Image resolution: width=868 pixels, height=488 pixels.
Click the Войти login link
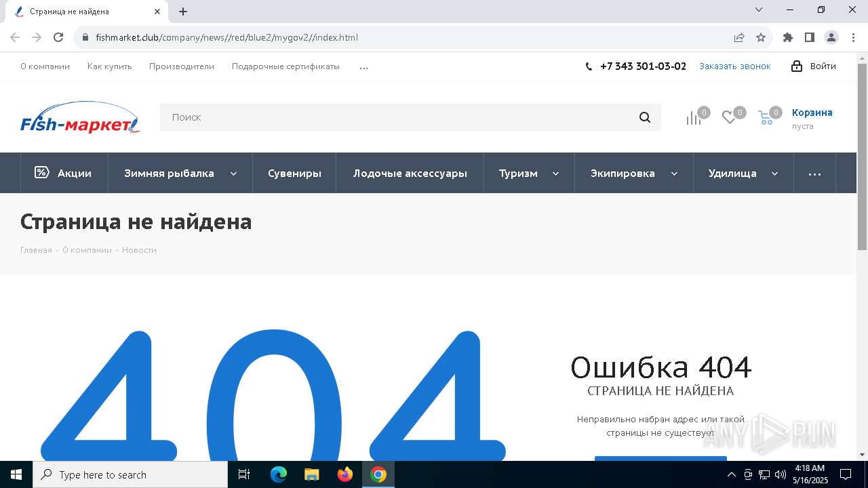pyautogui.click(x=823, y=66)
